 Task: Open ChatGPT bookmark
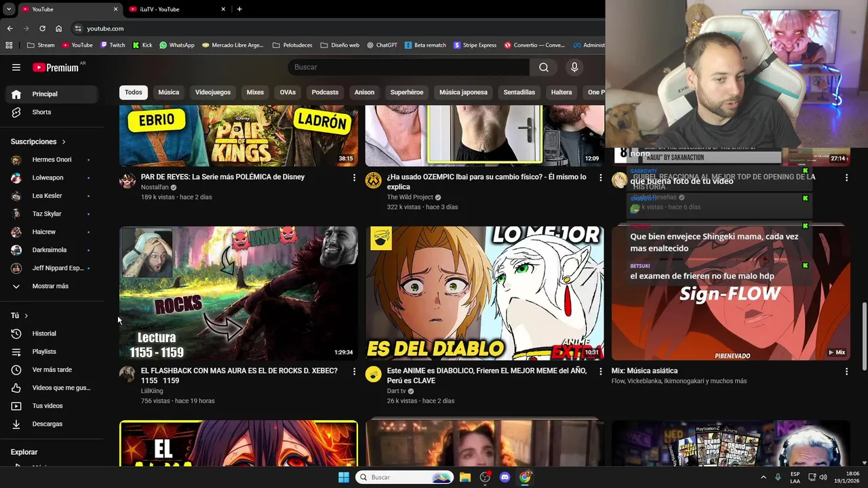pos(382,45)
